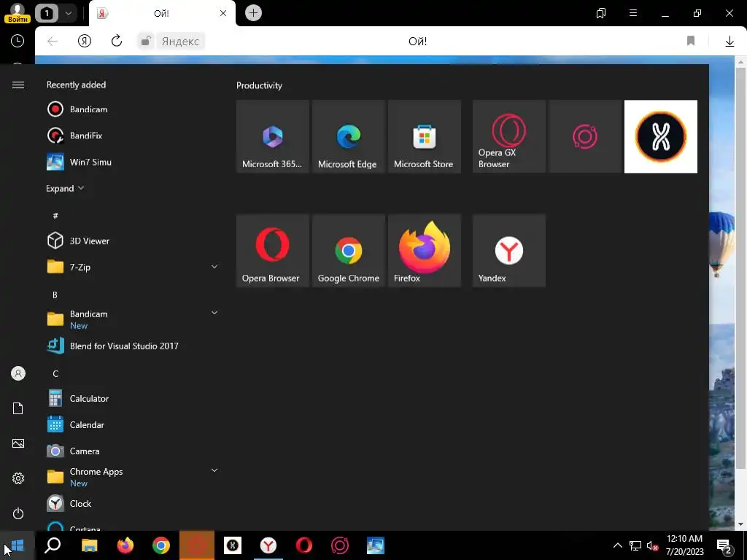Screen dimensions: 747x560
Task: Open the Pictures shortcut in the Start sidebar
Action: point(18,443)
